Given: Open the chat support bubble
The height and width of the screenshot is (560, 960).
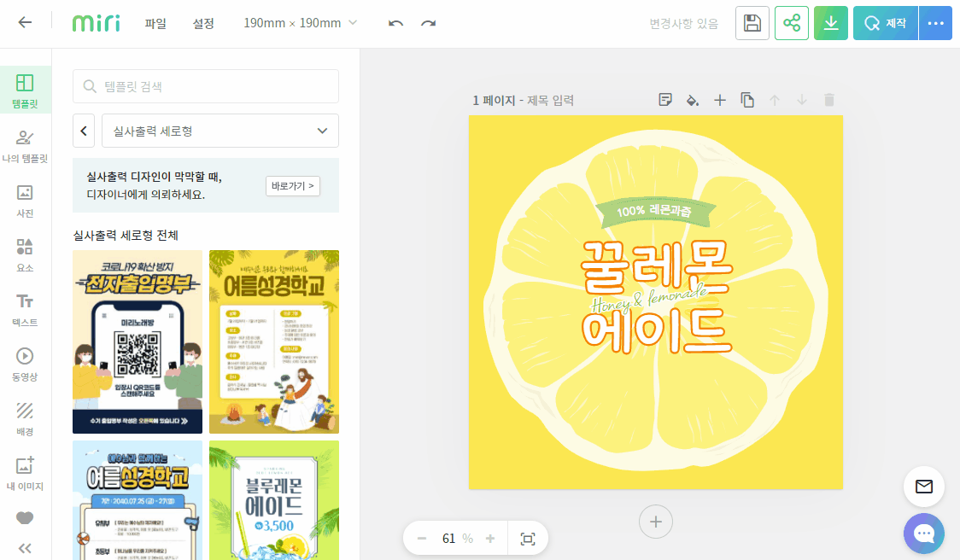Looking at the screenshot, I should [x=924, y=534].
